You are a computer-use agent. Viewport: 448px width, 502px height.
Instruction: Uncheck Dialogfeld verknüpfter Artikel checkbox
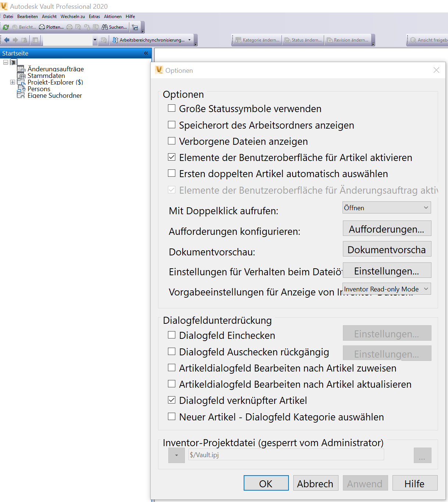click(172, 400)
